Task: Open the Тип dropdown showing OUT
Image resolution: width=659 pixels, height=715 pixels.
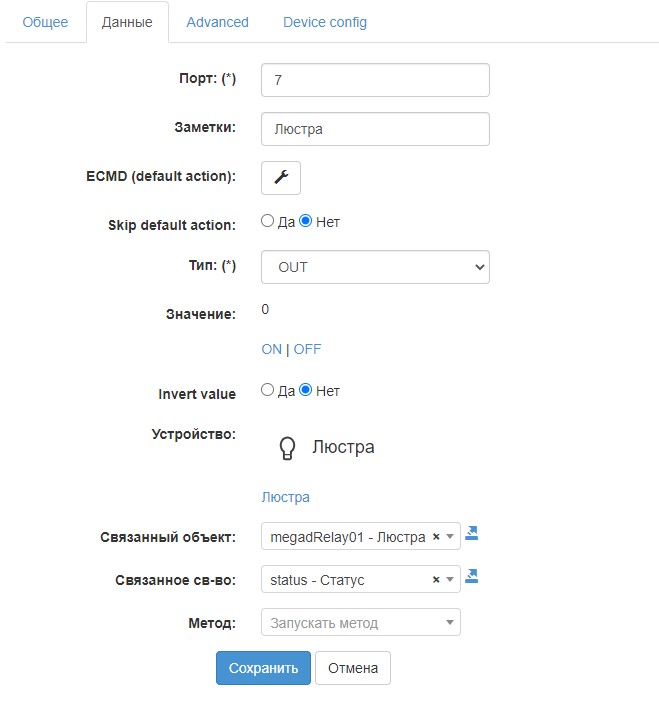Action: coord(375,267)
